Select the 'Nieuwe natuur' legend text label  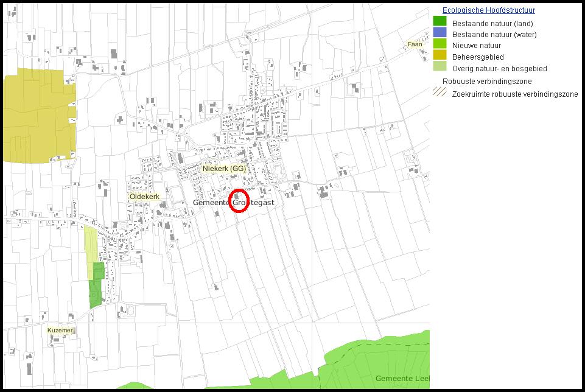[477, 46]
